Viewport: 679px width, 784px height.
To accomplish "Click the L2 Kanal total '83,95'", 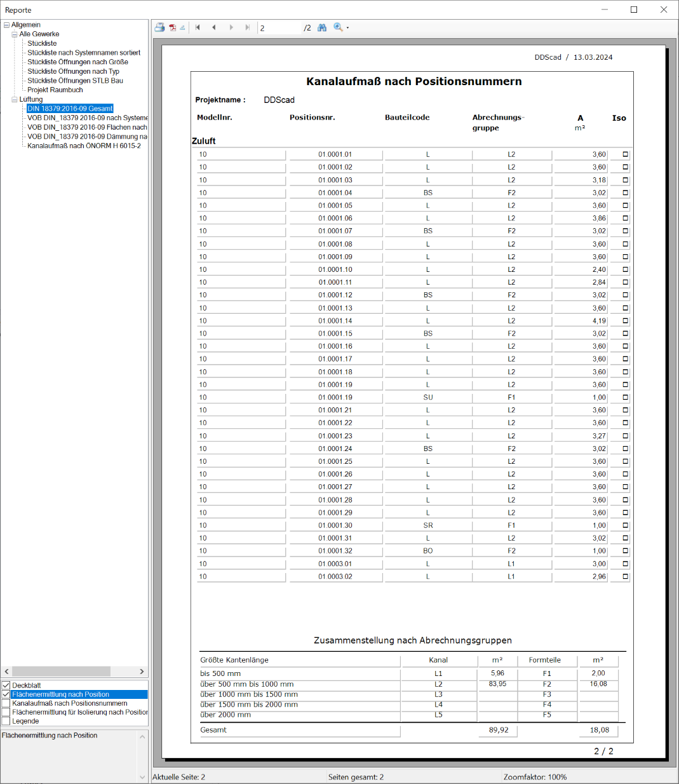I will 497,684.
